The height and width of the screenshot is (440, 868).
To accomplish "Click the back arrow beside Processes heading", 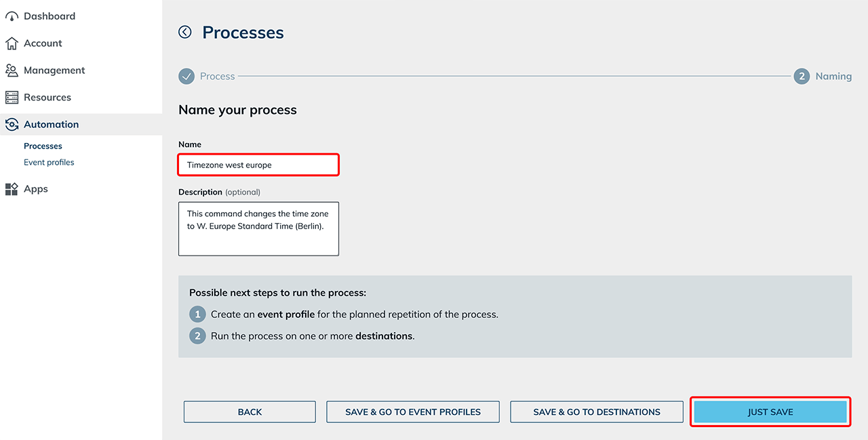I will 185,32.
